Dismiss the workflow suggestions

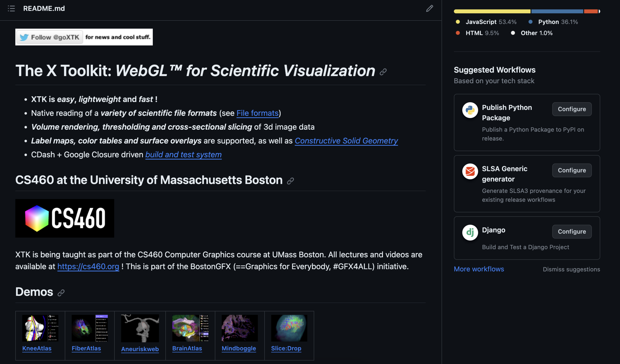tap(571, 269)
